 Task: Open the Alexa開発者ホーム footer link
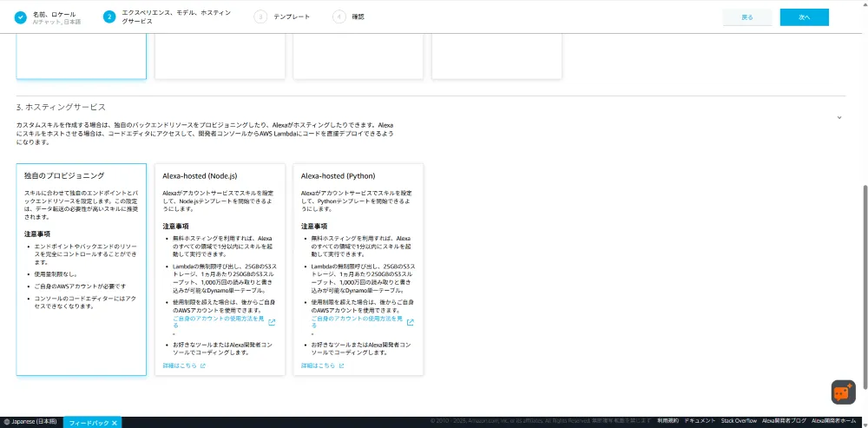(x=834, y=421)
